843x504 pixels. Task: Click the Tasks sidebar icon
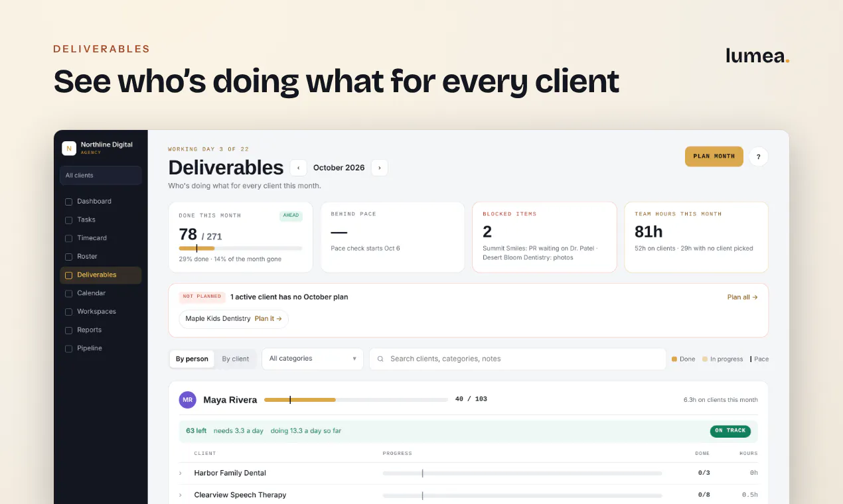68,220
